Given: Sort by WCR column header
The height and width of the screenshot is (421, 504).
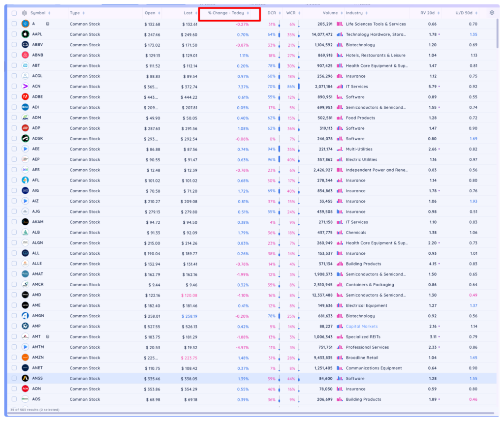Looking at the screenshot, I should pos(293,13).
